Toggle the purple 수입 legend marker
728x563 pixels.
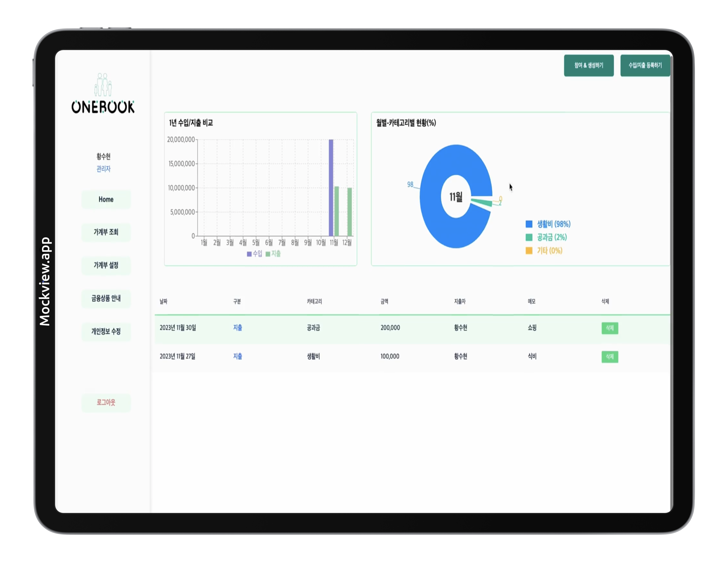[x=249, y=254]
